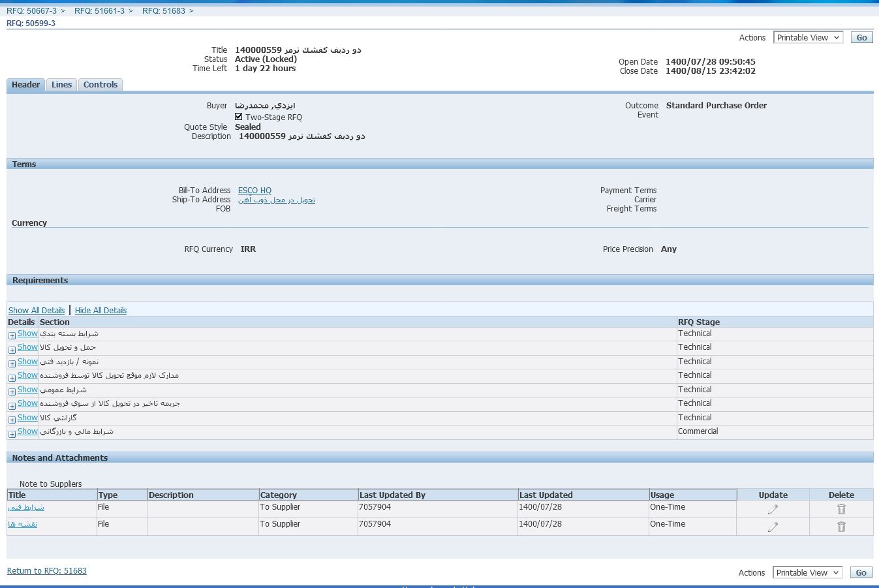
Task: Click the bottom Go button
Action: point(861,572)
